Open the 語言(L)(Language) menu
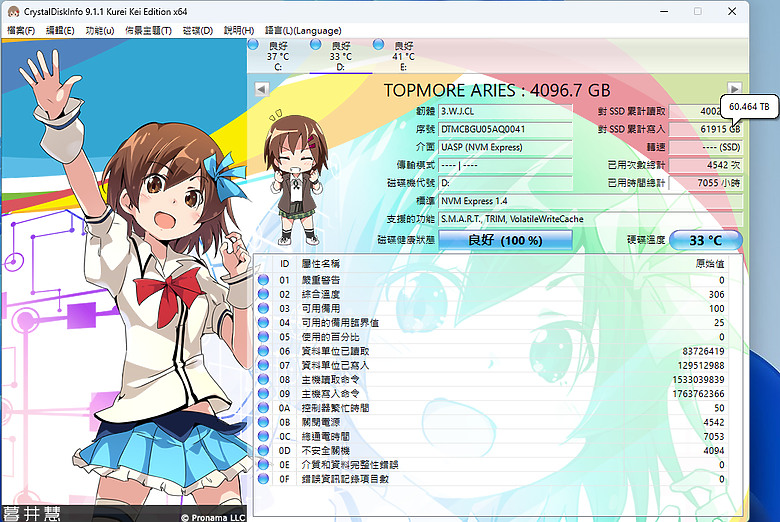The width and height of the screenshot is (780, 522). coord(302,30)
